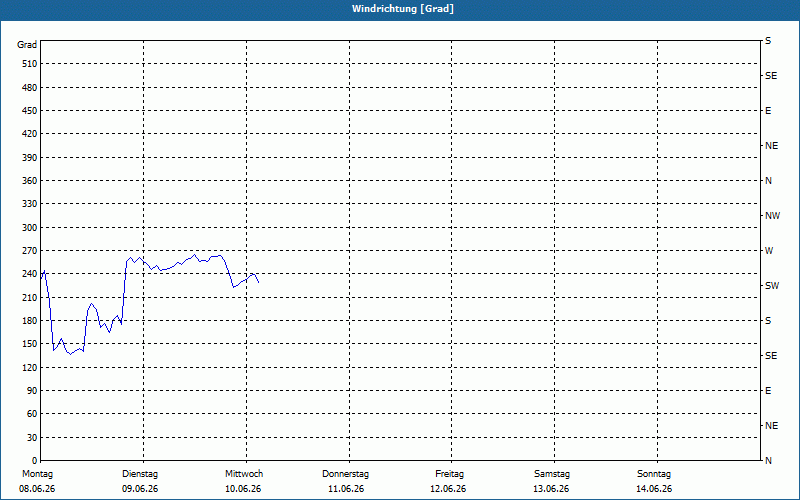Click the Windrichtung [Grad] chart title

403,9
